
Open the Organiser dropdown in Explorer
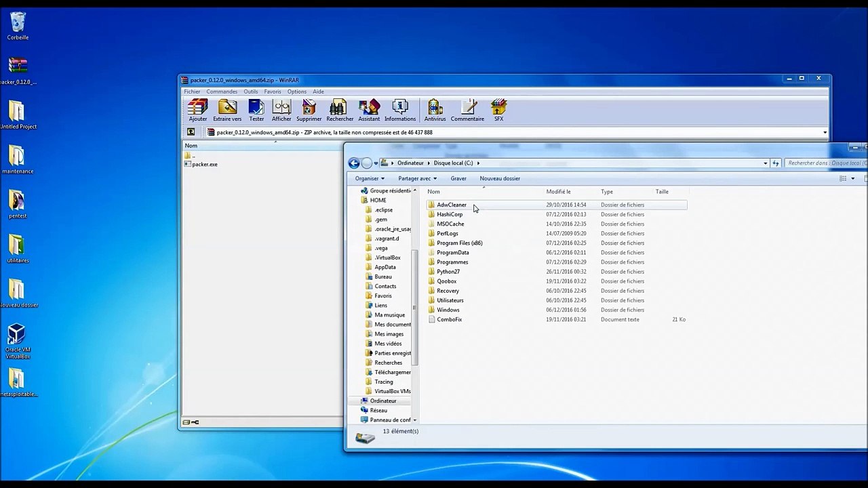pyautogui.click(x=370, y=178)
